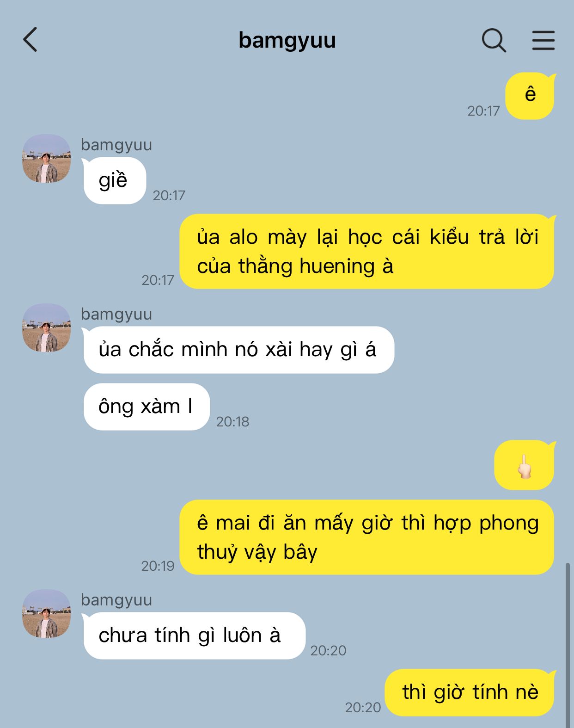574x728 pixels.
Task: Select the 'giề' message bubble
Action: (x=114, y=180)
